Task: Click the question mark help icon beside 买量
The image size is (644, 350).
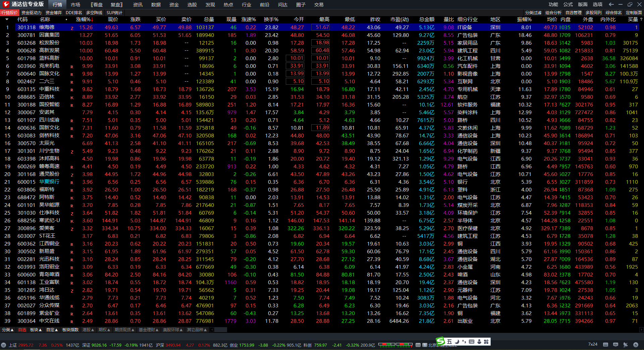Action: pyautogui.click(x=641, y=19)
